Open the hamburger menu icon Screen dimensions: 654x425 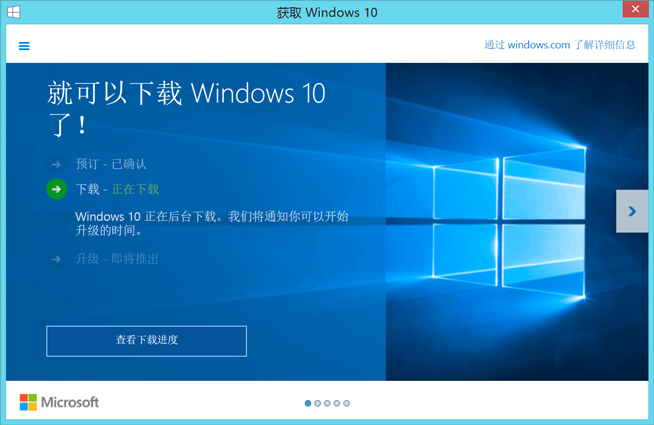point(24,46)
